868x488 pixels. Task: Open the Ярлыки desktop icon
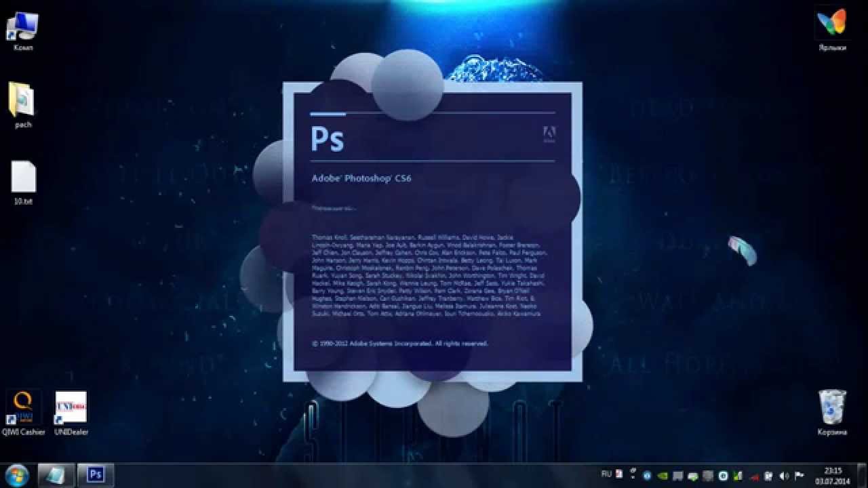click(832, 29)
